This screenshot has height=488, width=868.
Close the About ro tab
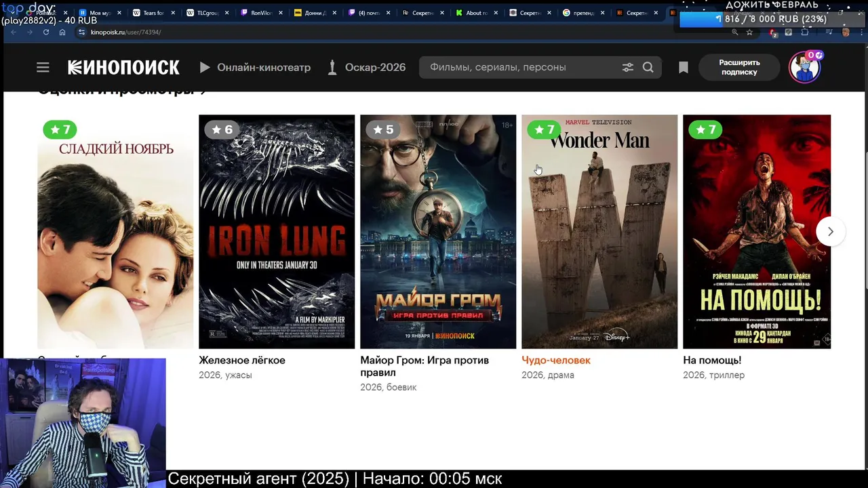click(495, 13)
